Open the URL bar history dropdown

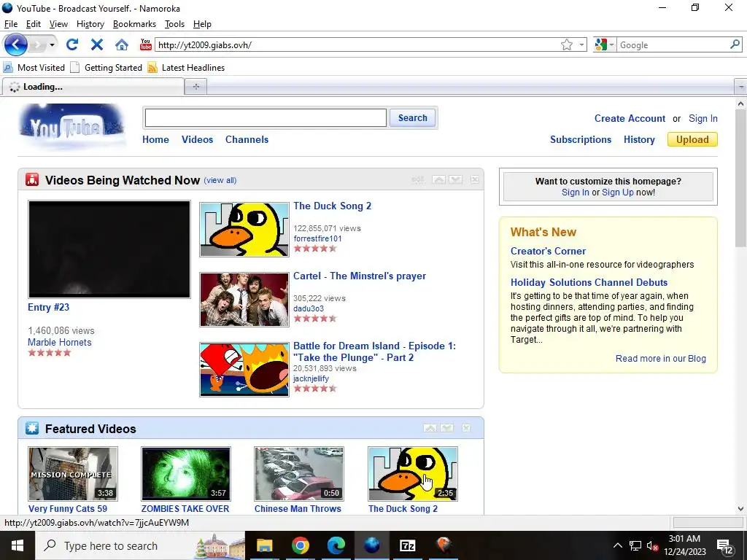pyautogui.click(x=581, y=44)
